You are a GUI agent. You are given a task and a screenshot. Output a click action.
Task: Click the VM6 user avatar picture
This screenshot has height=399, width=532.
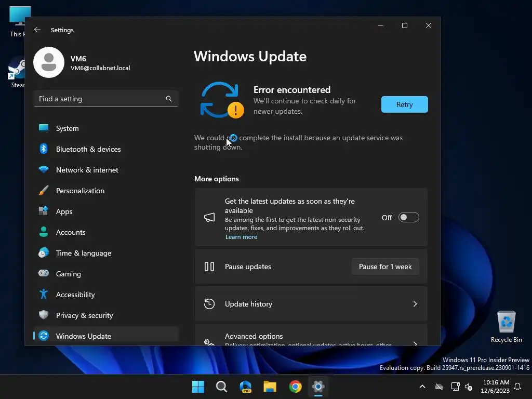tap(49, 62)
